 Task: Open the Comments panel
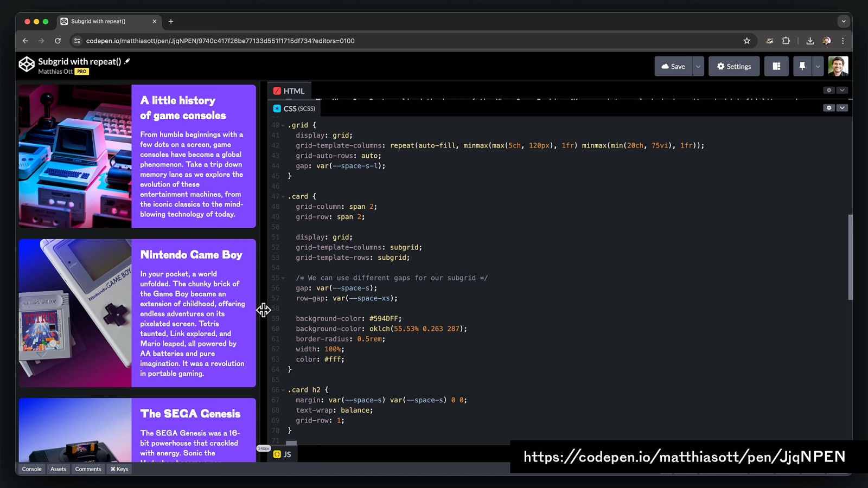coord(88,469)
